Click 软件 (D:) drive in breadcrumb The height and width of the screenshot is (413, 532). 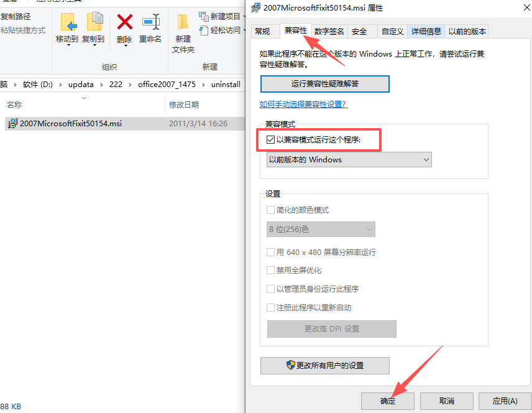tap(38, 85)
